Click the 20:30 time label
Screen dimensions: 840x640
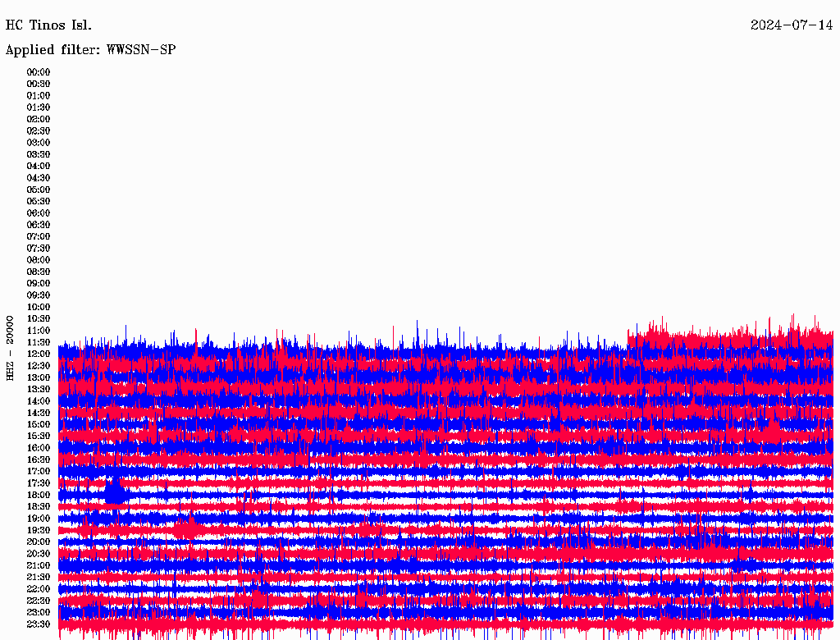coord(39,554)
